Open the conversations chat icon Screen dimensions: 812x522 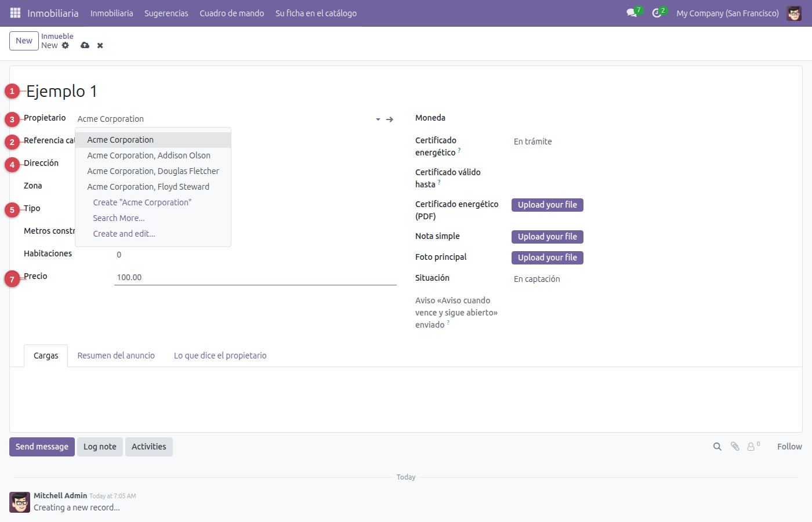632,13
